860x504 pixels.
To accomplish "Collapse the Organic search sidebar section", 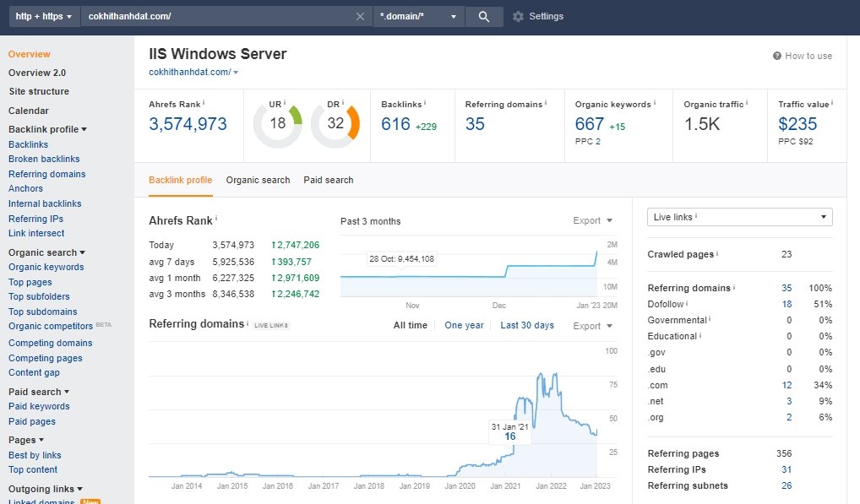I will [46, 252].
